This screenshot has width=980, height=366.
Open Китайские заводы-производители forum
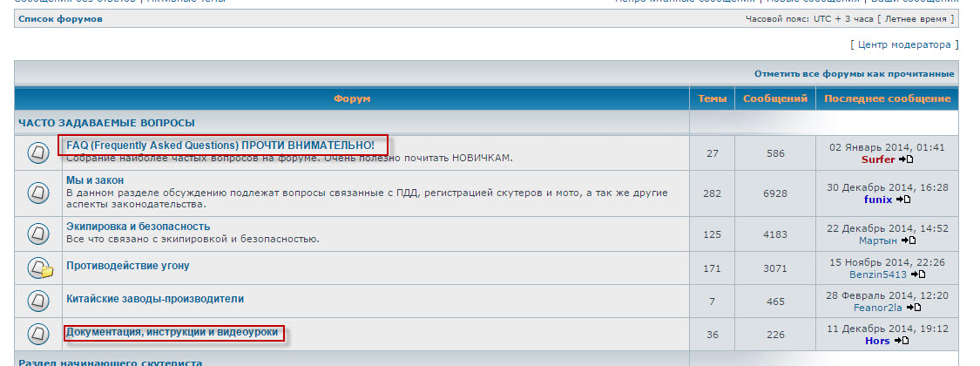155,299
